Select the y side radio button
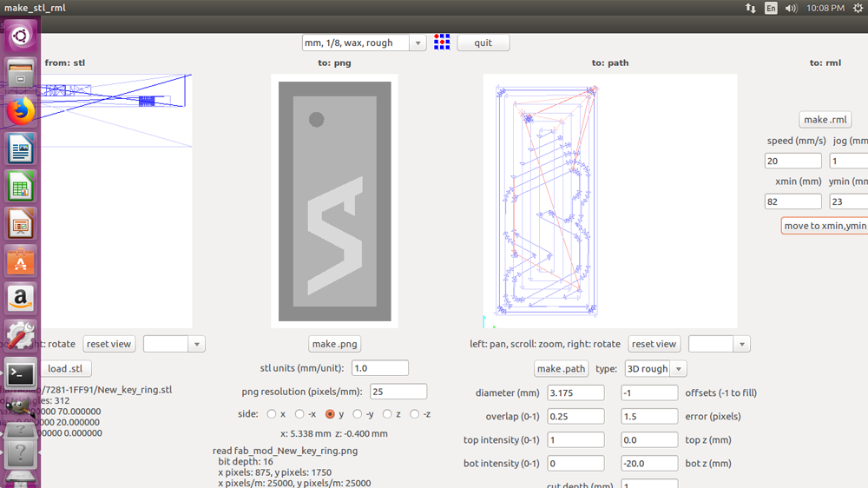The height and width of the screenshot is (488, 868). pos(330,414)
